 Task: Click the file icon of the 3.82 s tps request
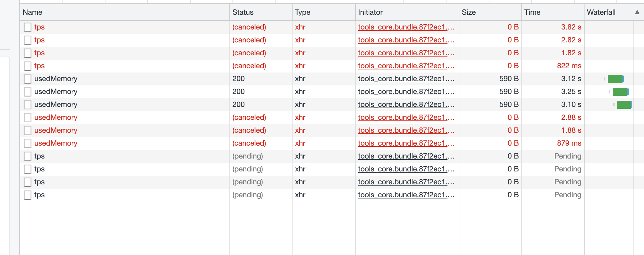tap(28, 27)
